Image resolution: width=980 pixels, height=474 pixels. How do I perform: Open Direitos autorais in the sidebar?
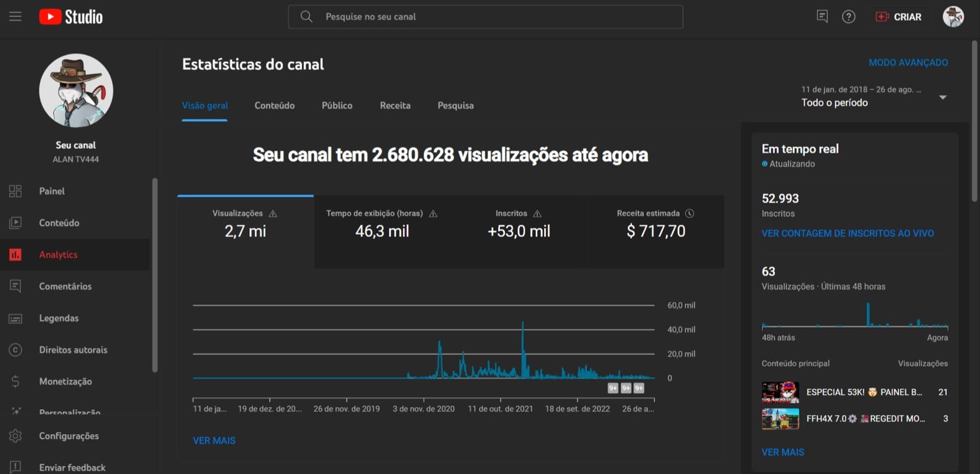tap(75, 350)
